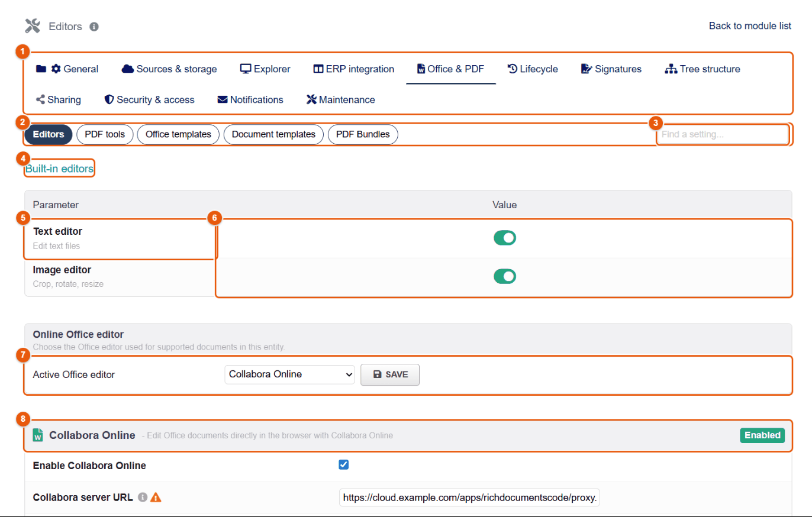
Task: Click the sitemap icon on Tree structure
Action: (671, 69)
